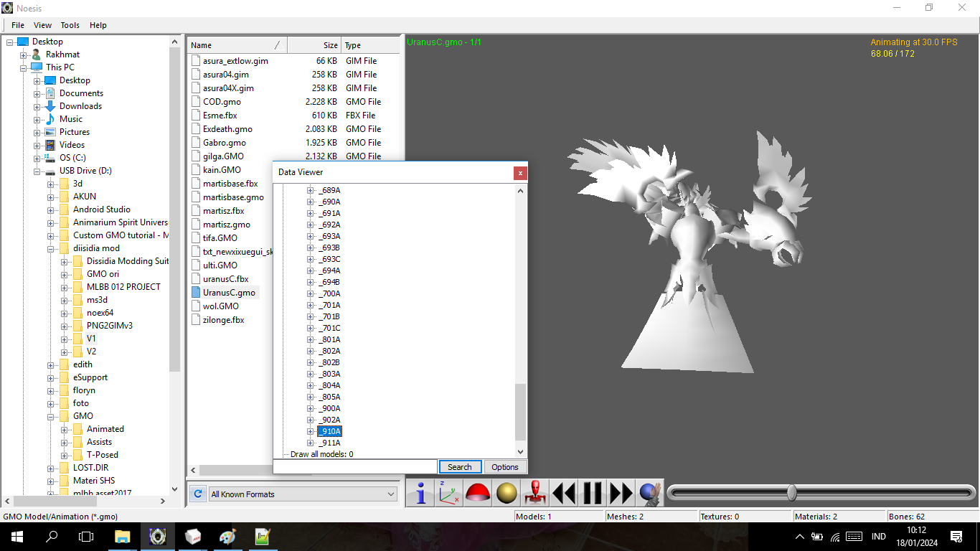Select the UranusC.gmo file
Screen dimensions: 980x551
point(229,293)
